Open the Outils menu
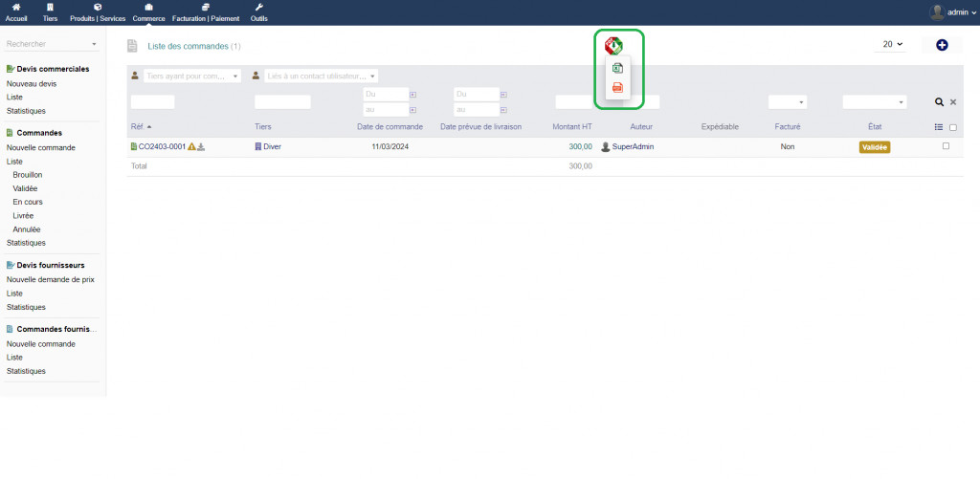The image size is (980, 479). pyautogui.click(x=259, y=12)
